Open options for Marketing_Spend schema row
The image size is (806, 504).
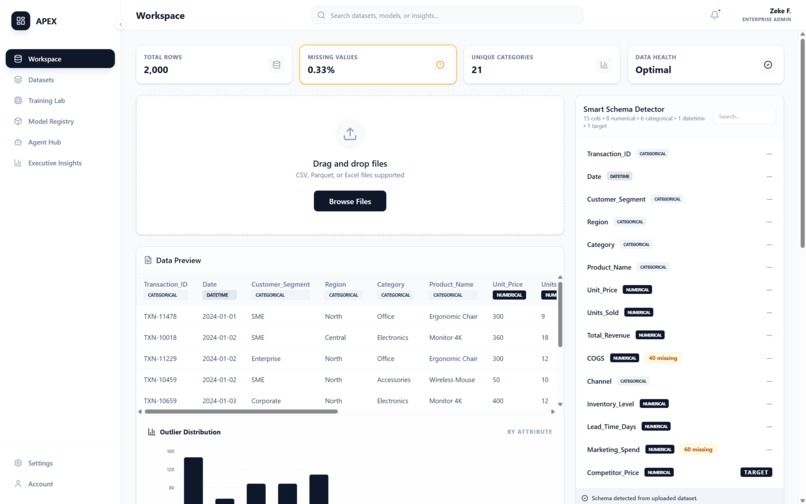[769, 449]
